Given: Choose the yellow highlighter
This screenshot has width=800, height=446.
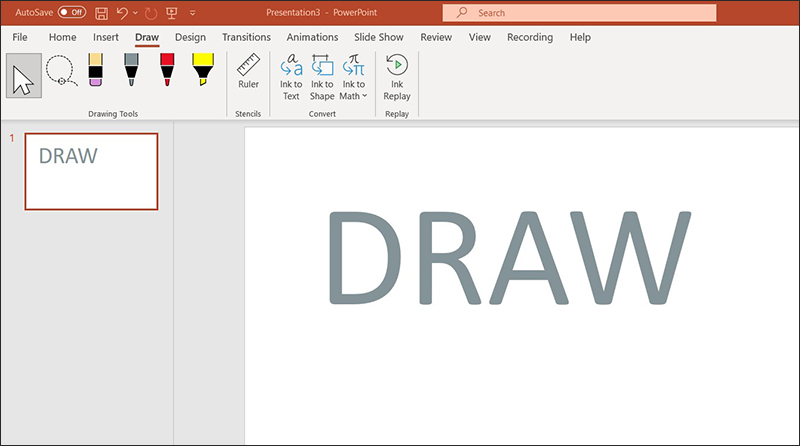Looking at the screenshot, I should [202, 71].
